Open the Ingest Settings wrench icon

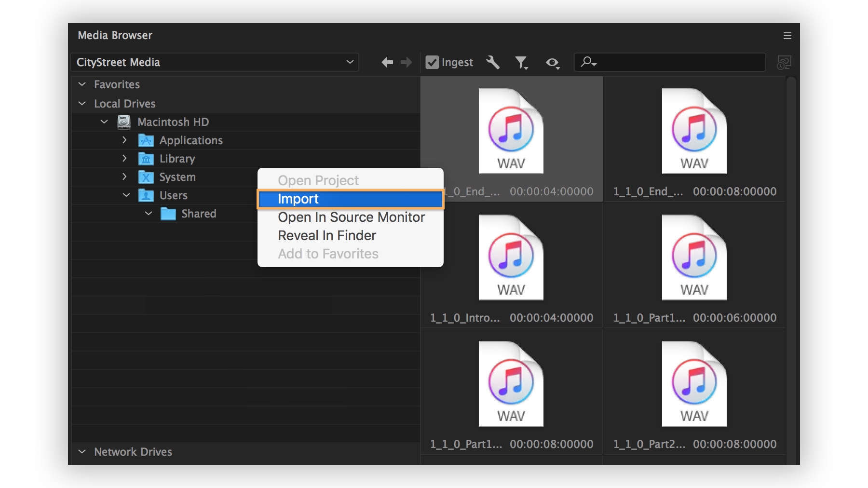pos(492,62)
